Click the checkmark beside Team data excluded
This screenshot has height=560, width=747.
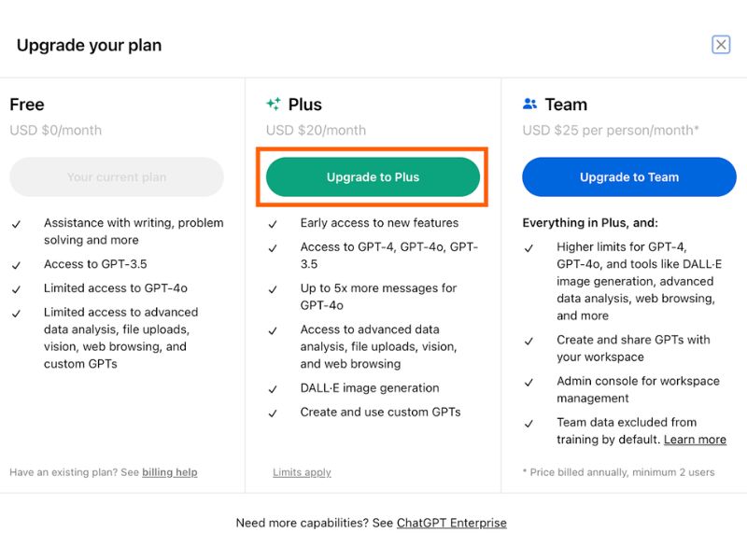(x=529, y=424)
